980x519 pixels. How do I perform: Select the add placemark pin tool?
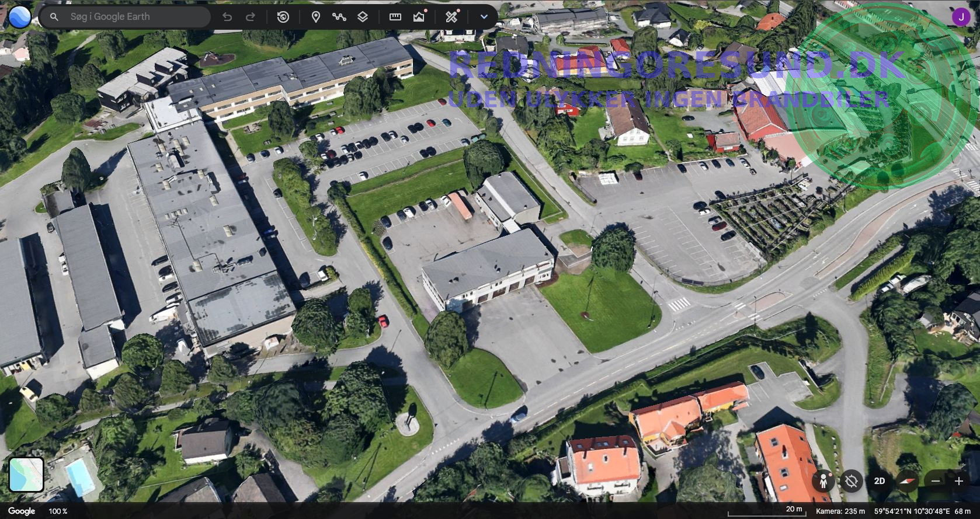point(316,17)
